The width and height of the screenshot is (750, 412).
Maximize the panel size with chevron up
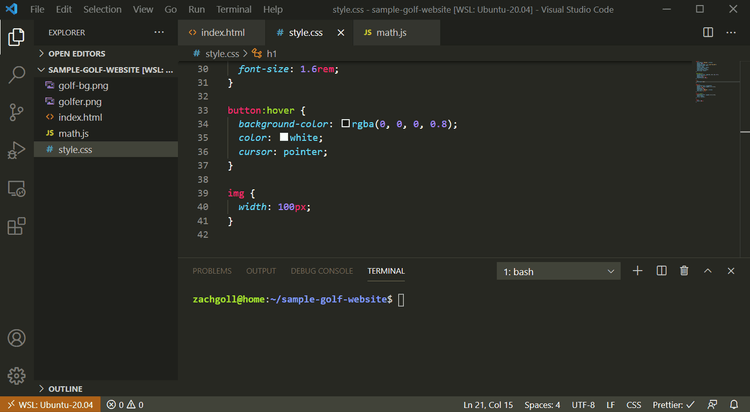coord(708,271)
